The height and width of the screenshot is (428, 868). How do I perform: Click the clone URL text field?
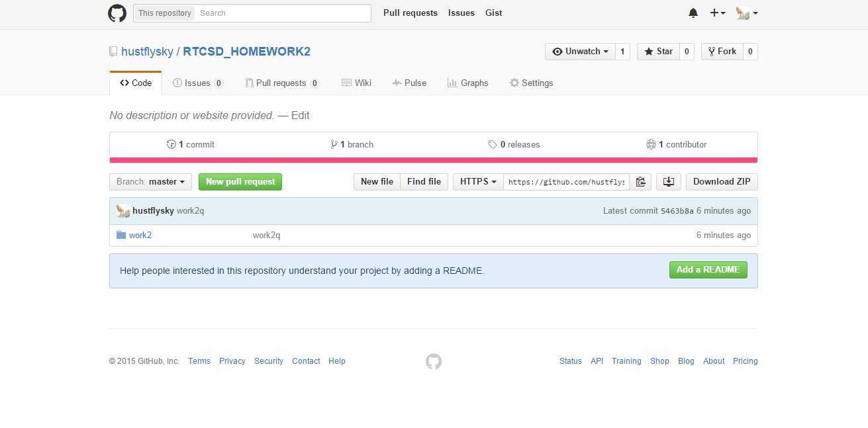point(566,182)
